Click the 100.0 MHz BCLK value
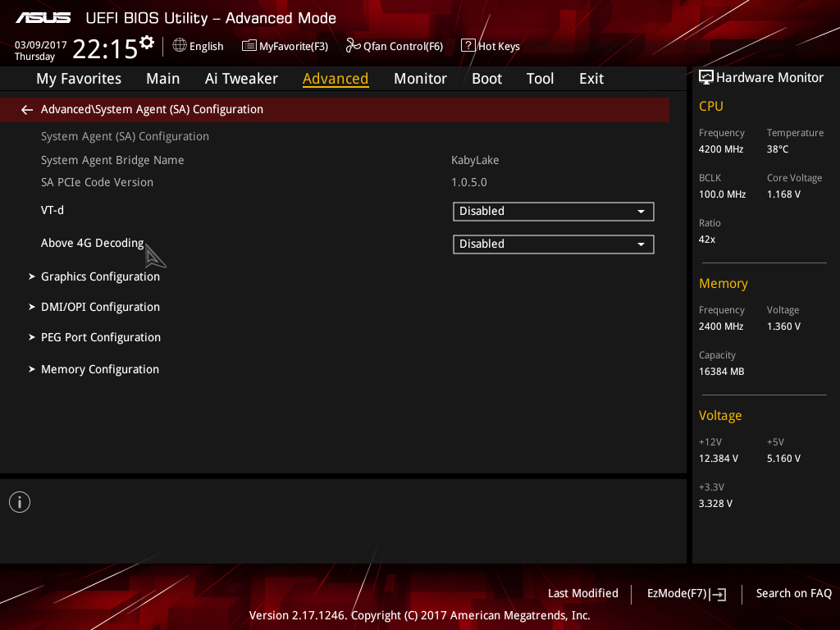The height and width of the screenshot is (630, 840). coord(722,194)
